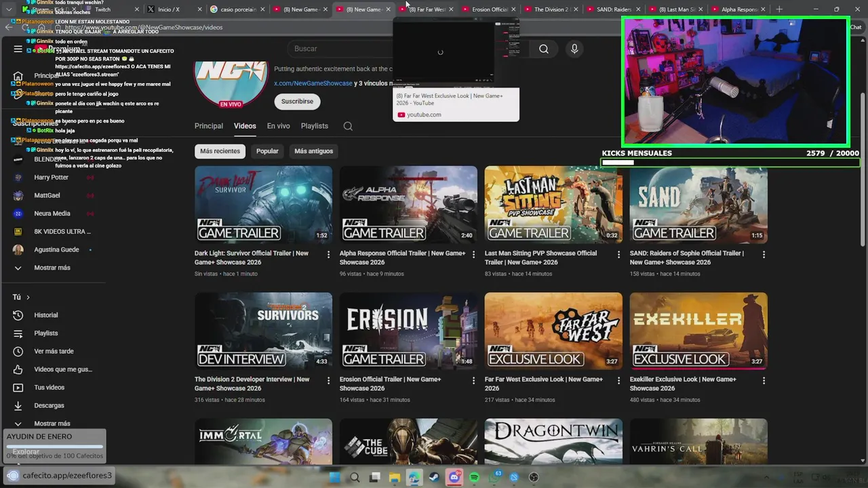868x488 pixels.
Task: Activate voice search microphone icon
Action: 574,49
